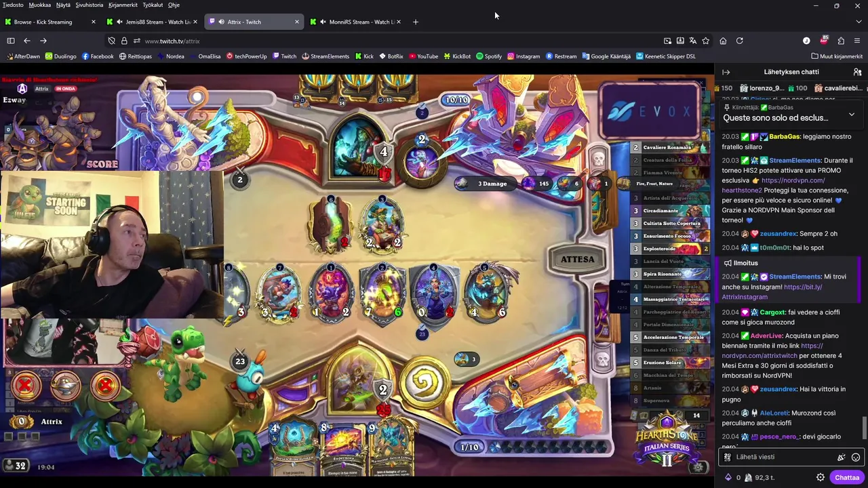Open the Sivuhistoria menu
The width and height of the screenshot is (868, 488).
pos(90,5)
